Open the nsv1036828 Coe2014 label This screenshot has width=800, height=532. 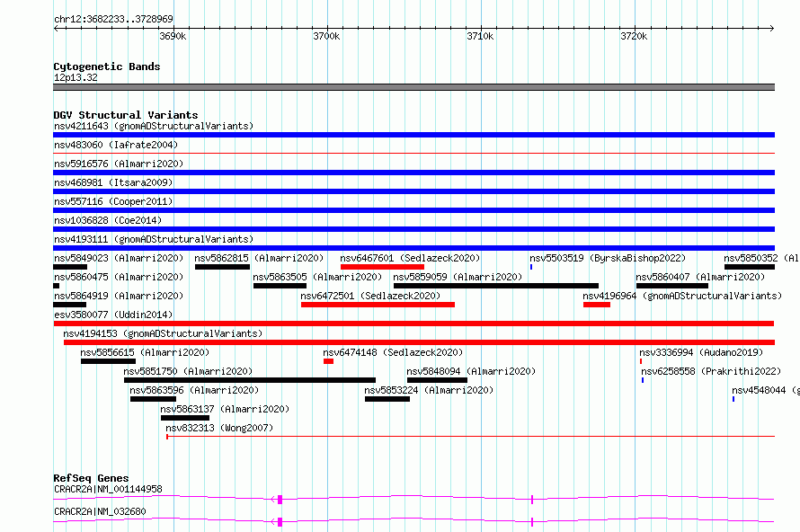(108, 220)
